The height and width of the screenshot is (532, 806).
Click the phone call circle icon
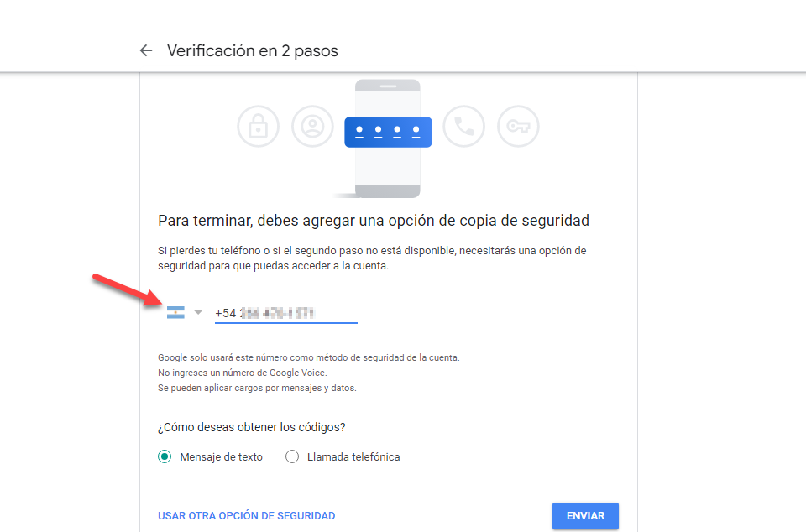tap(463, 127)
